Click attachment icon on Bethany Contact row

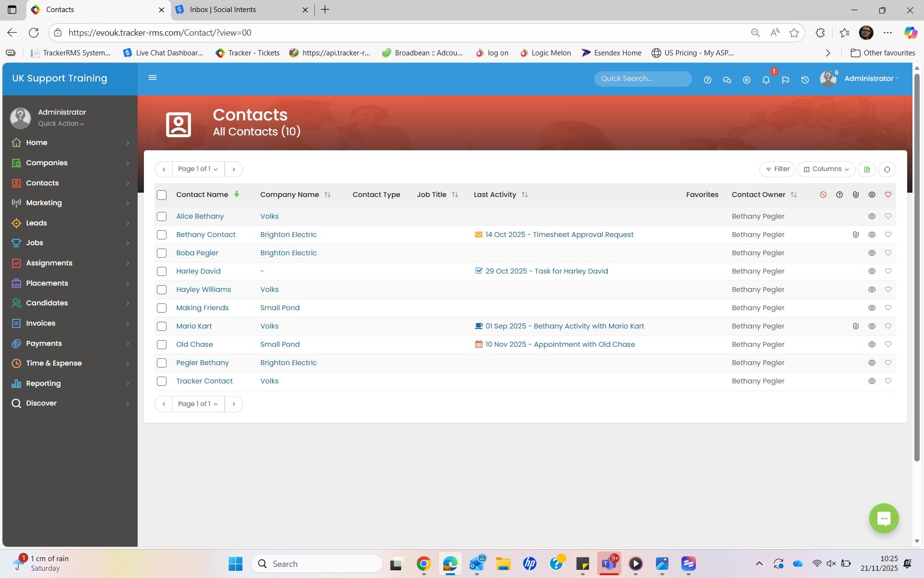(856, 235)
